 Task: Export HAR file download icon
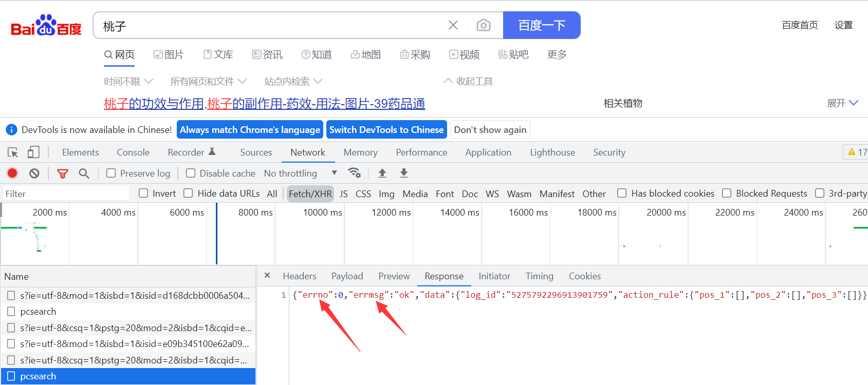[404, 173]
